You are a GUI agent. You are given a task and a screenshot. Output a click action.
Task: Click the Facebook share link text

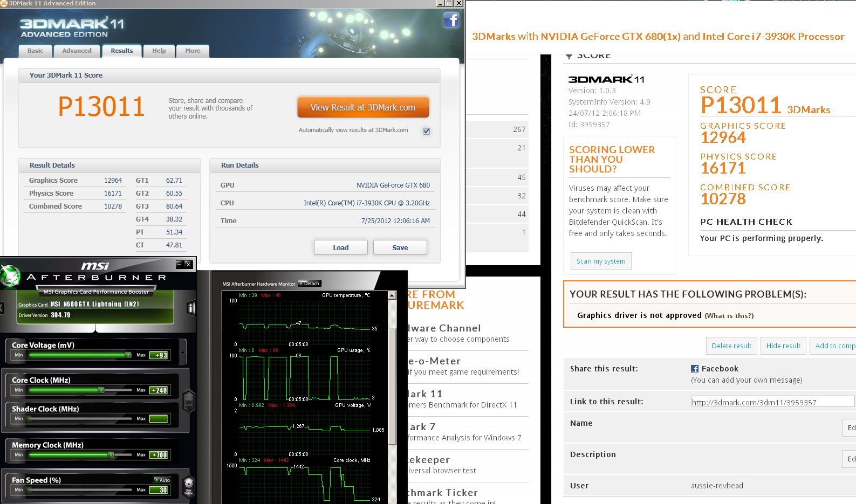click(x=720, y=369)
